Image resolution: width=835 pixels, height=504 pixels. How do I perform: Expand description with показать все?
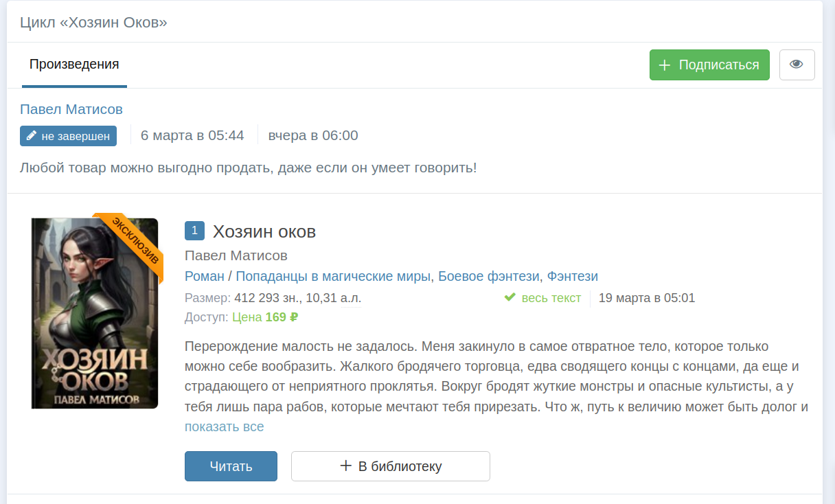(x=224, y=426)
